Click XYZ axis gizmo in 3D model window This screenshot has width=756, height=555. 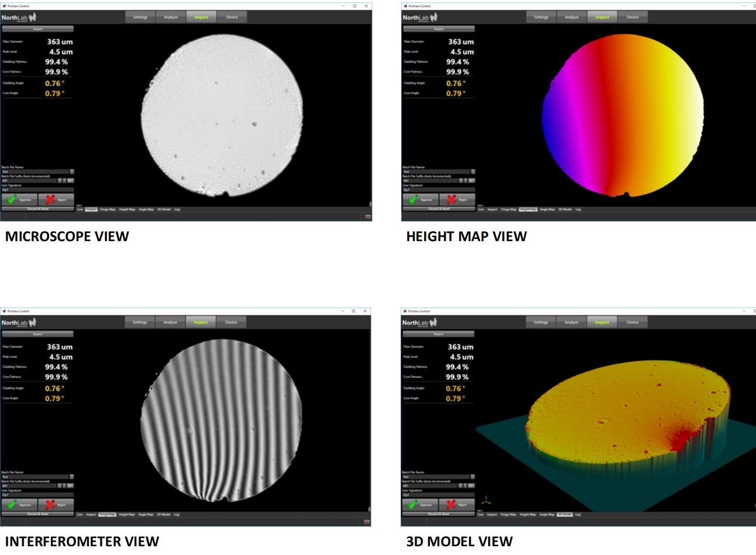pyautogui.click(x=487, y=500)
